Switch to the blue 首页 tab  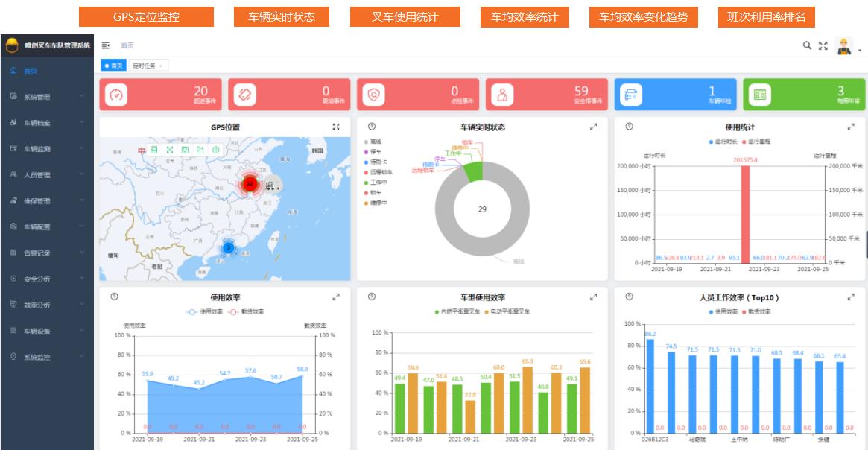tap(113, 66)
